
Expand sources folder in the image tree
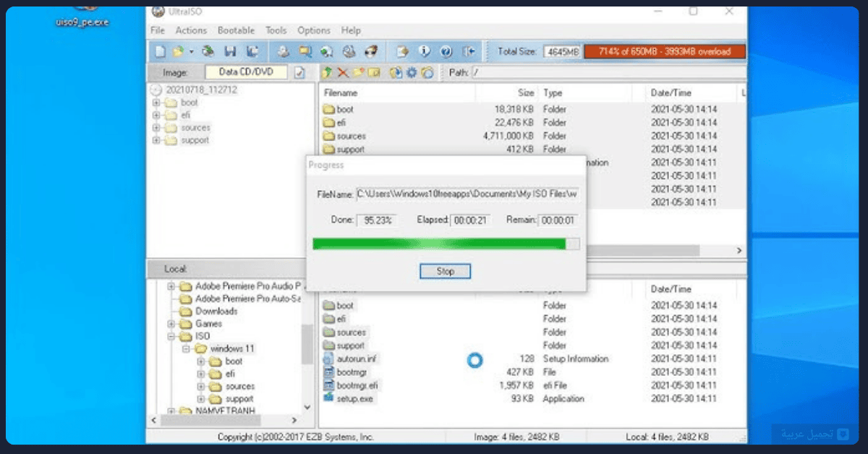click(x=156, y=128)
